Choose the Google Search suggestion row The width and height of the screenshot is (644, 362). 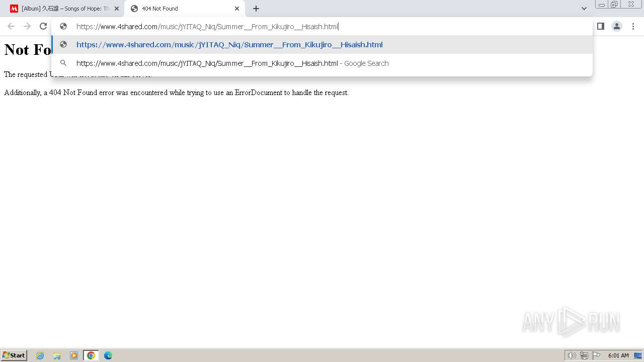322,63
